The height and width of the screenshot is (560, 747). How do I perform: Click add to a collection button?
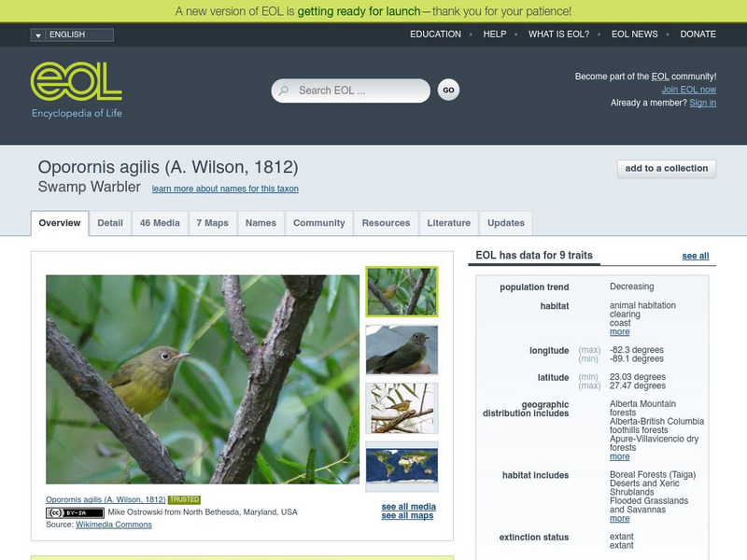tap(667, 169)
